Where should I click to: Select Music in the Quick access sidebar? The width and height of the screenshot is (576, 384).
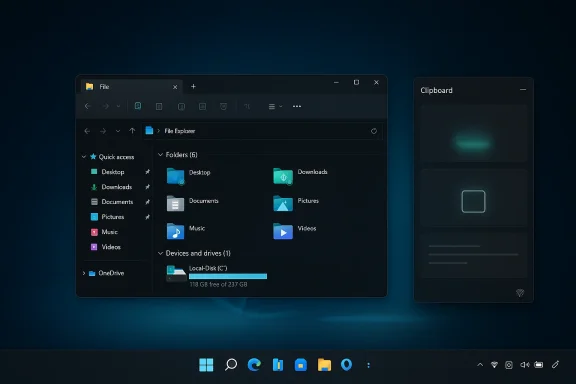tap(109, 232)
